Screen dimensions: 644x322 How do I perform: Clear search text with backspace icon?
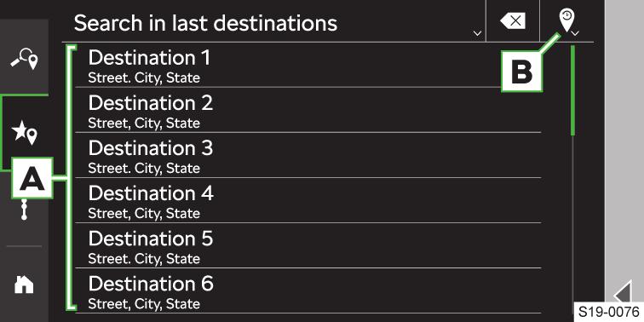tap(513, 21)
